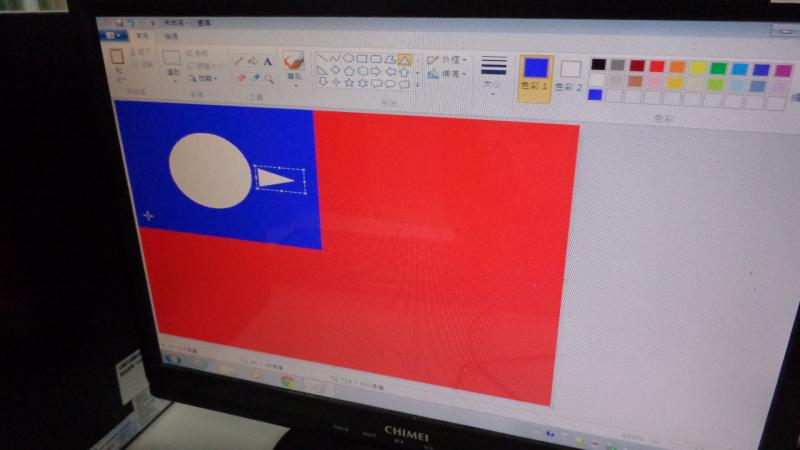Choose the Rectangle shape
This screenshot has width=800, height=450.
pos(362,59)
